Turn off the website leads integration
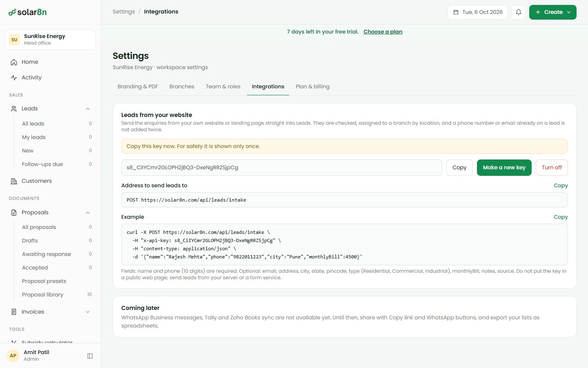The height and width of the screenshot is (368, 588). point(552,168)
